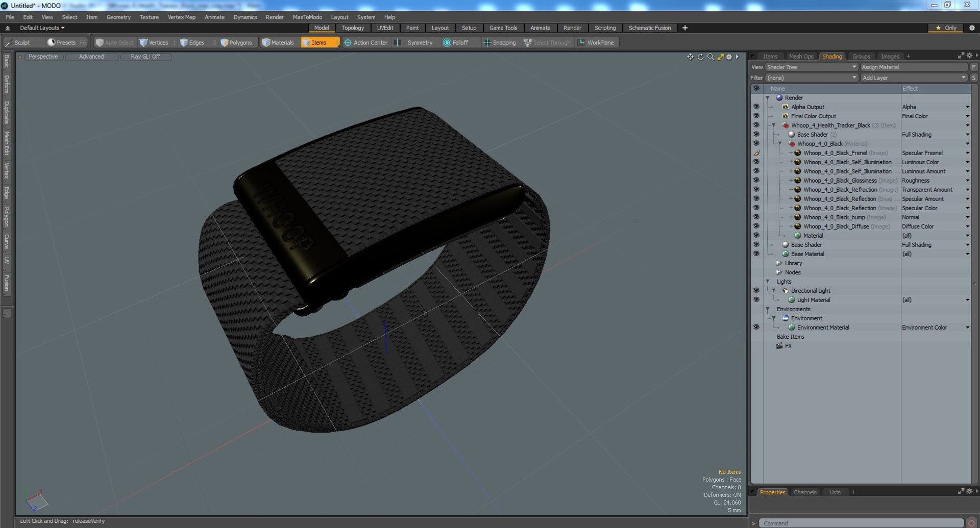Click the Ray GL: Off button

(x=145, y=57)
